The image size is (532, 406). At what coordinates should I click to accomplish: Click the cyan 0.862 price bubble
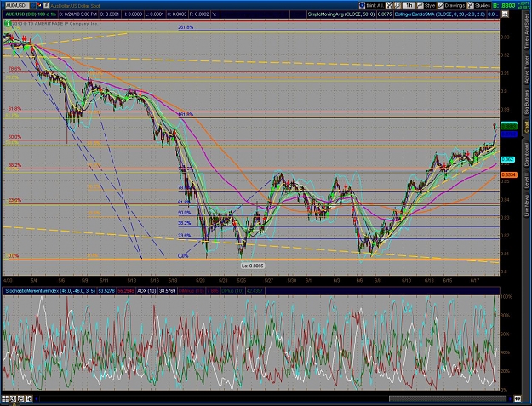pos(508,159)
